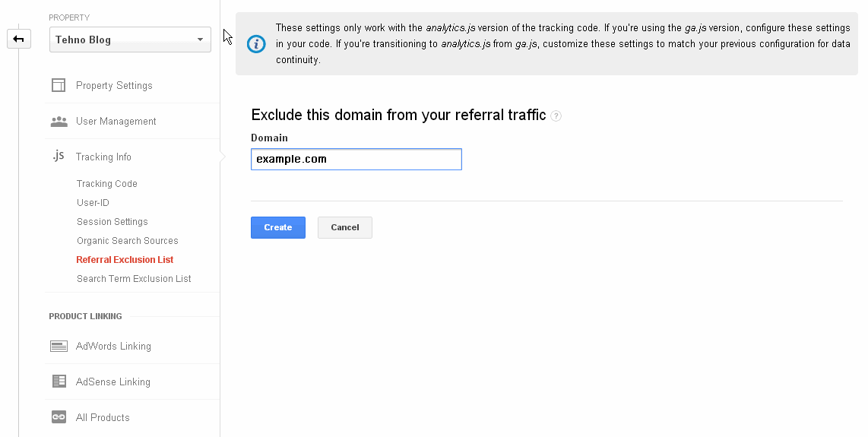Click the Property Settings icon
This screenshot has width=868, height=437.
(59, 85)
